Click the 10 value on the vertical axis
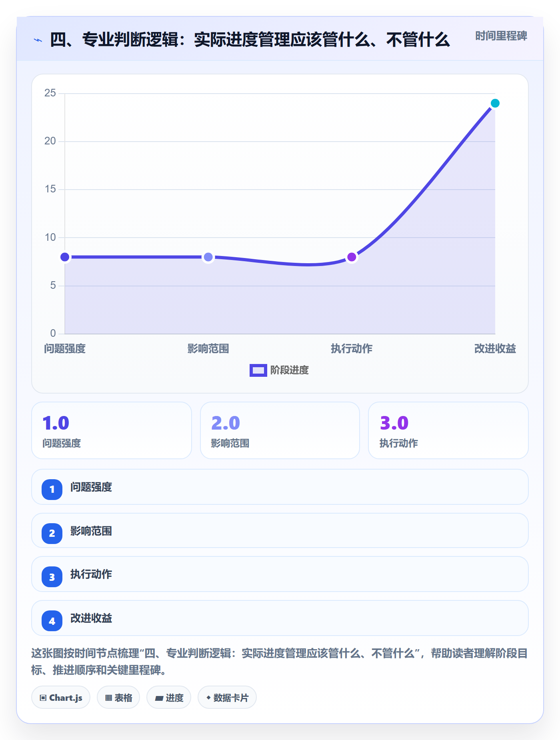Image resolution: width=560 pixels, height=740 pixels. coord(50,238)
